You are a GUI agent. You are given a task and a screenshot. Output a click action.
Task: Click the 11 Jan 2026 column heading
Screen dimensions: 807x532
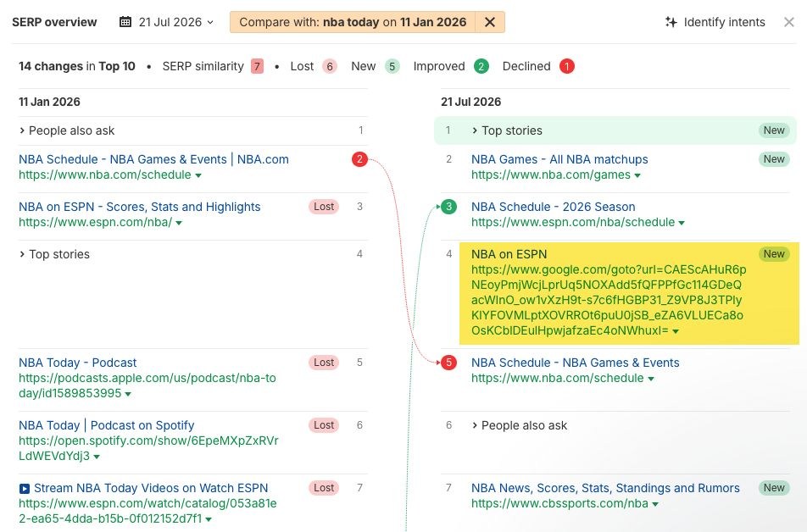tap(49, 102)
